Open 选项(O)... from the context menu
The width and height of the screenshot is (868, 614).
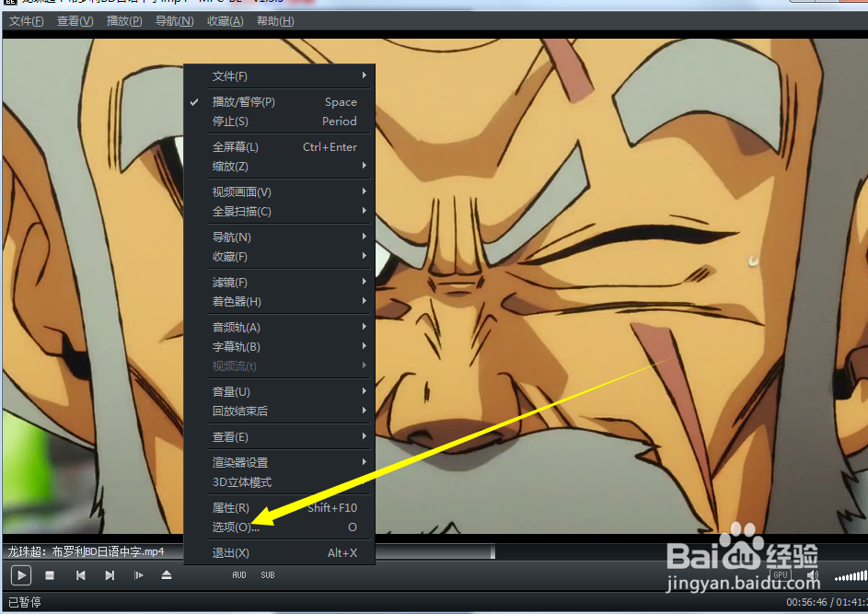[280, 527]
